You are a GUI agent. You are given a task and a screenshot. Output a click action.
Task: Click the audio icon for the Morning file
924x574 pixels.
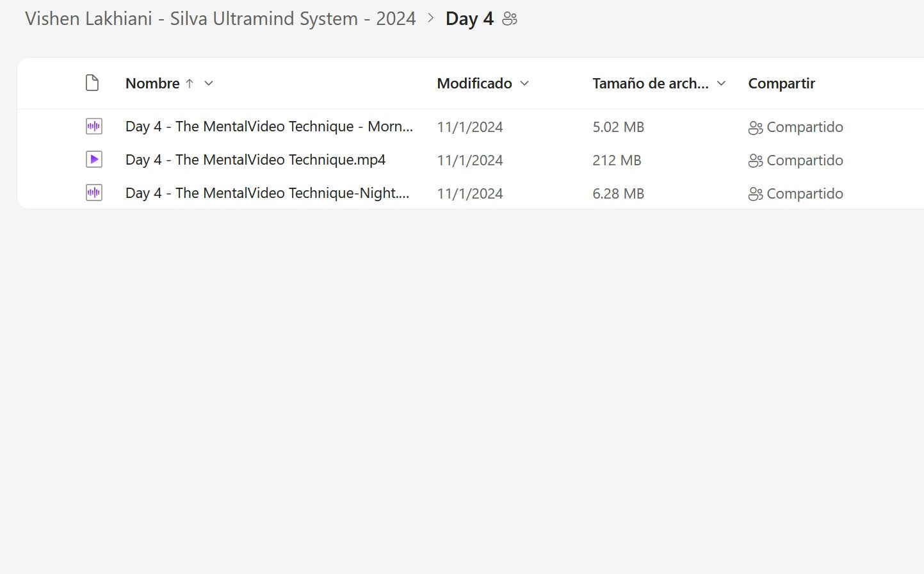pyautogui.click(x=94, y=126)
